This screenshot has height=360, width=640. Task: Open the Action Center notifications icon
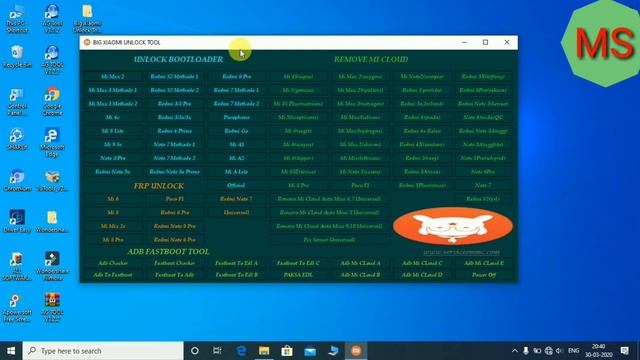click(x=624, y=351)
